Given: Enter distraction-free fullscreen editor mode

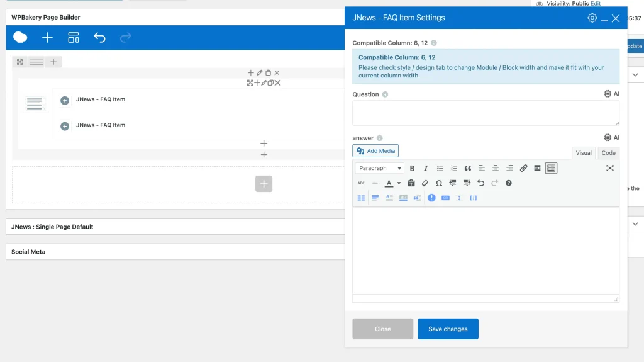Looking at the screenshot, I should pyautogui.click(x=609, y=168).
